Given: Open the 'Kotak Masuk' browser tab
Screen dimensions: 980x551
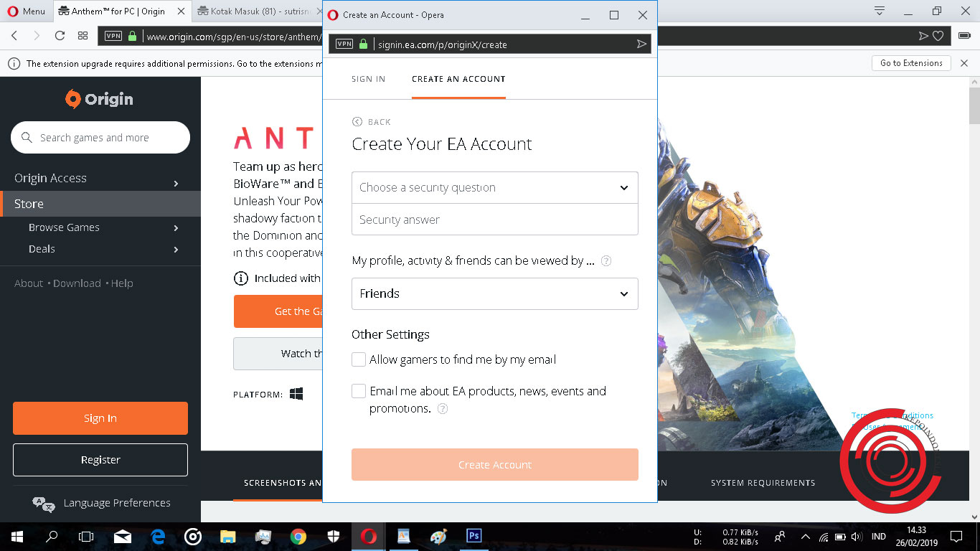Looking at the screenshot, I should 255,11.
